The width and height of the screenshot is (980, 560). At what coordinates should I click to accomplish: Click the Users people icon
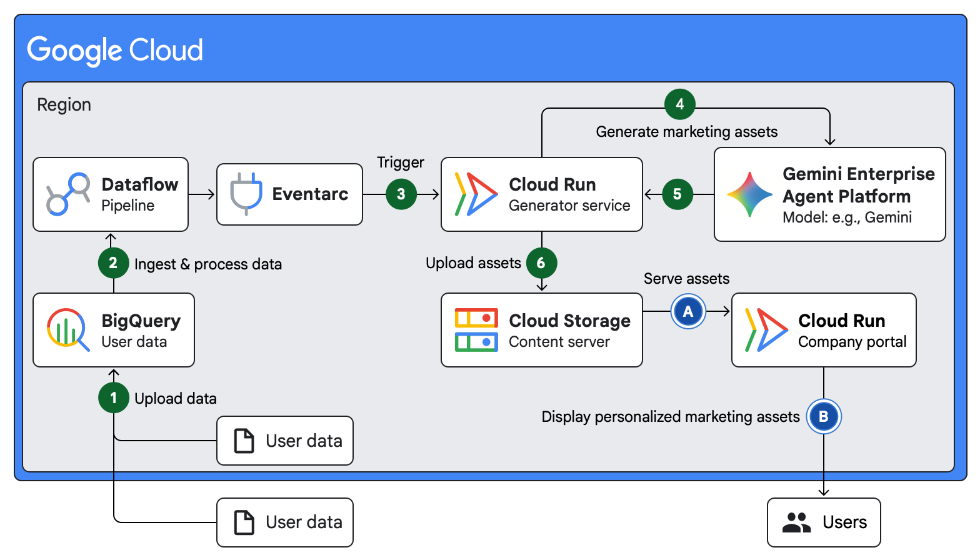[796, 522]
